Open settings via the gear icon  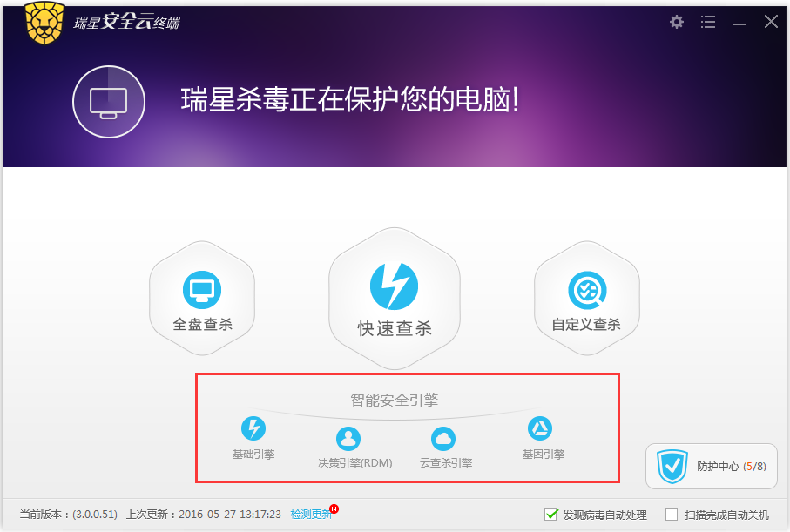[x=677, y=22]
